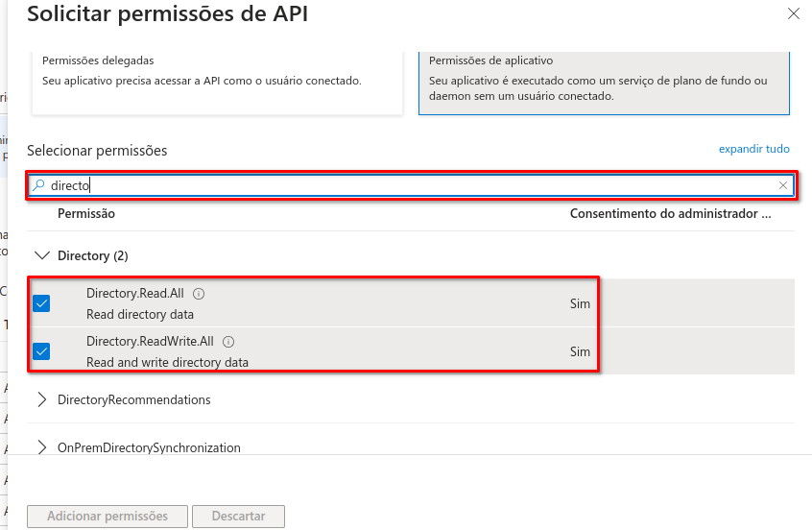Expand the OnPremDirectorySynchronization group
The height and width of the screenshot is (530, 812).
coord(41,447)
